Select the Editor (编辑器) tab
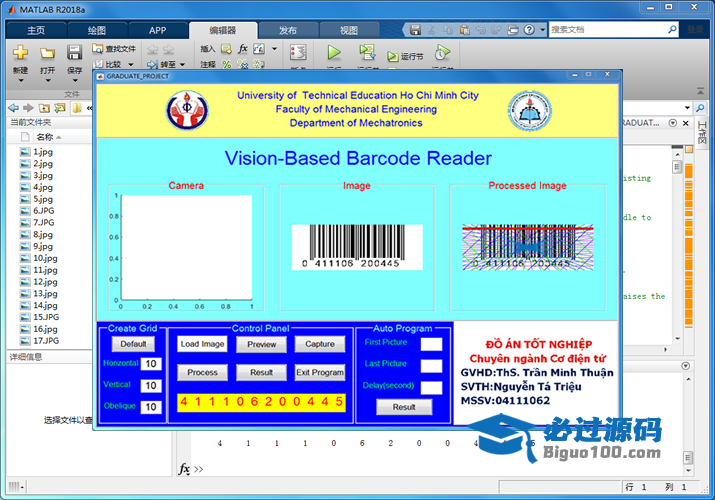The height and width of the screenshot is (500, 715). (223, 31)
